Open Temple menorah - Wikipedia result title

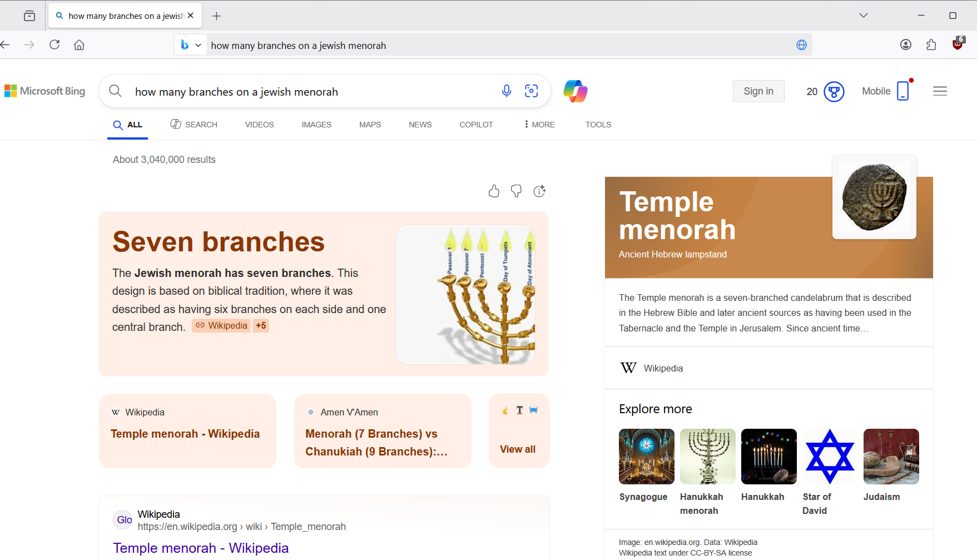pos(201,548)
